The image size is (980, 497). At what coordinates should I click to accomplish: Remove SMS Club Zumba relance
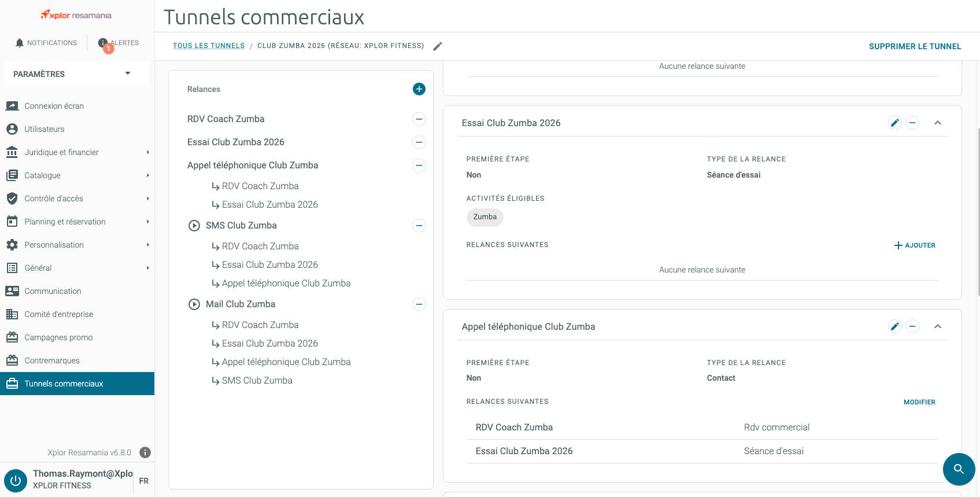pyautogui.click(x=419, y=226)
